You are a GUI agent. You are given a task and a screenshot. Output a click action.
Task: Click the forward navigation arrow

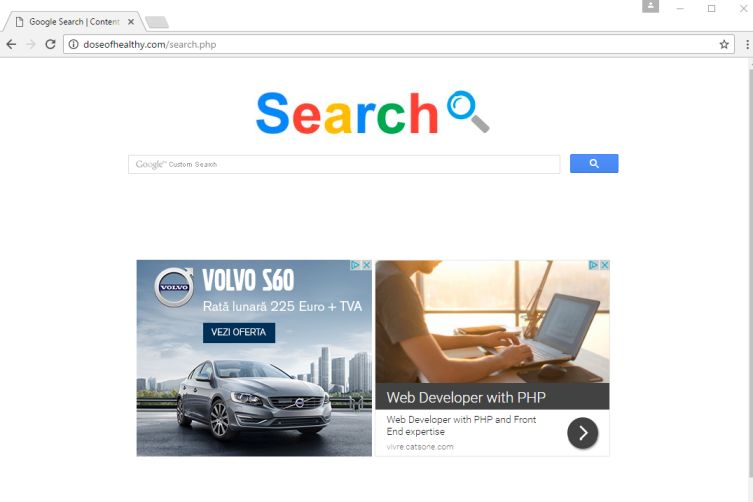point(31,44)
